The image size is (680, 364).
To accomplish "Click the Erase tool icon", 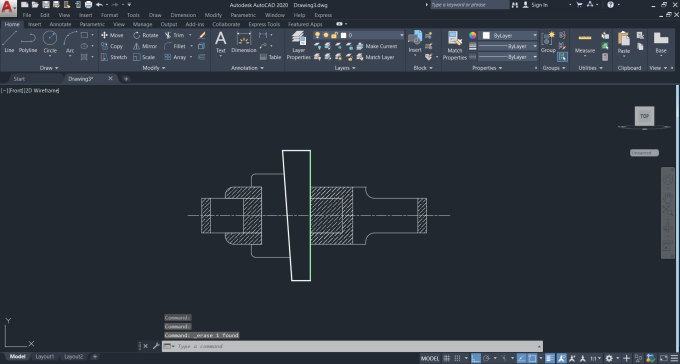I will 202,35.
